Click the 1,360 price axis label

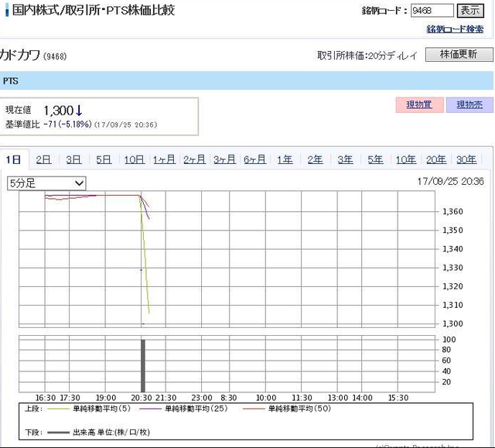[452, 211]
